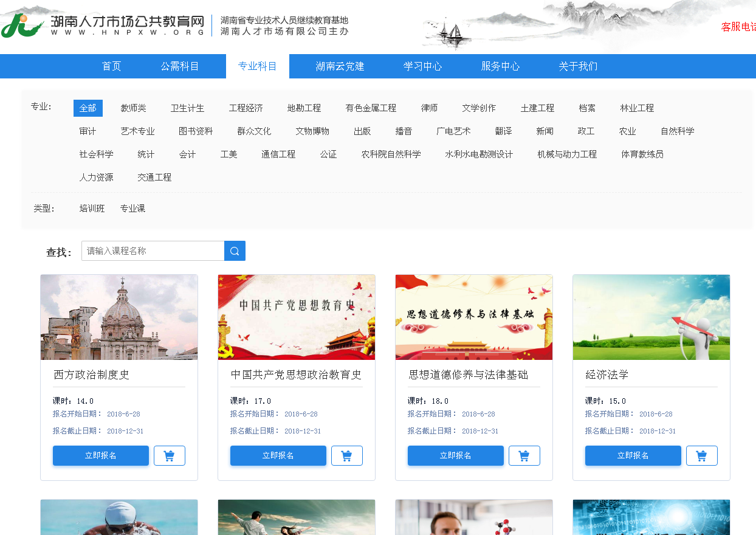Image resolution: width=756 pixels, height=535 pixels.
Task: Open the 公需科目 navigation tab
Action: pos(180,66)
